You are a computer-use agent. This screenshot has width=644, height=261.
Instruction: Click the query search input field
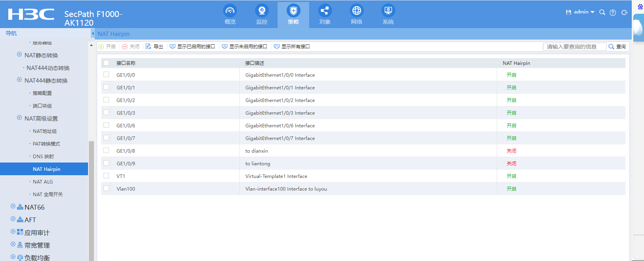click(x=575, y=47)
